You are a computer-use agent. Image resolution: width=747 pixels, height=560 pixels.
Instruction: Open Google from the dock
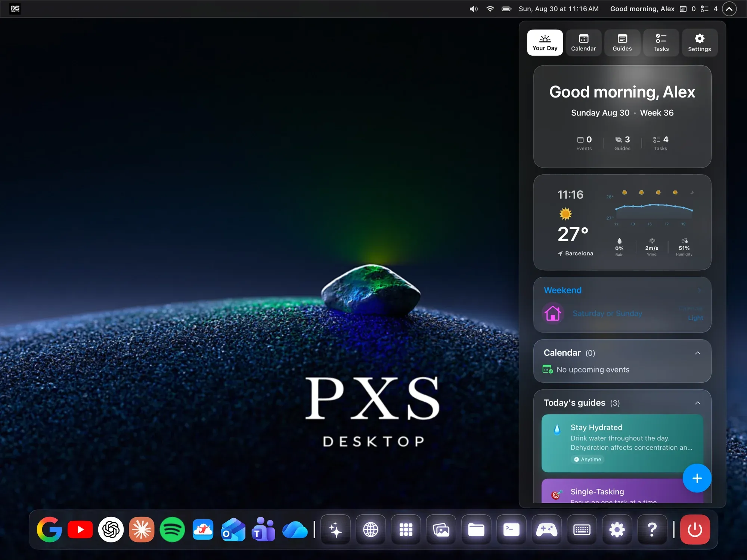pyautogui.click(x=49, y=529)
